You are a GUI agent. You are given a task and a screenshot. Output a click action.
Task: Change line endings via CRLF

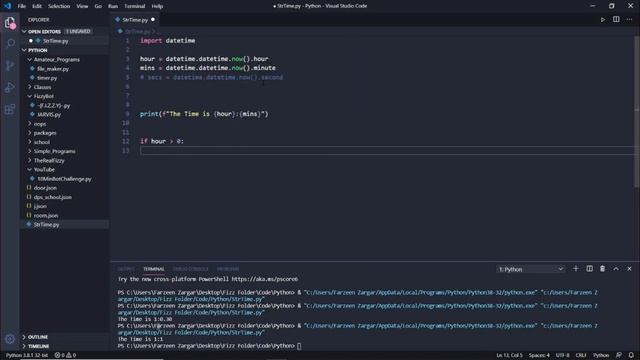point(580,355)
